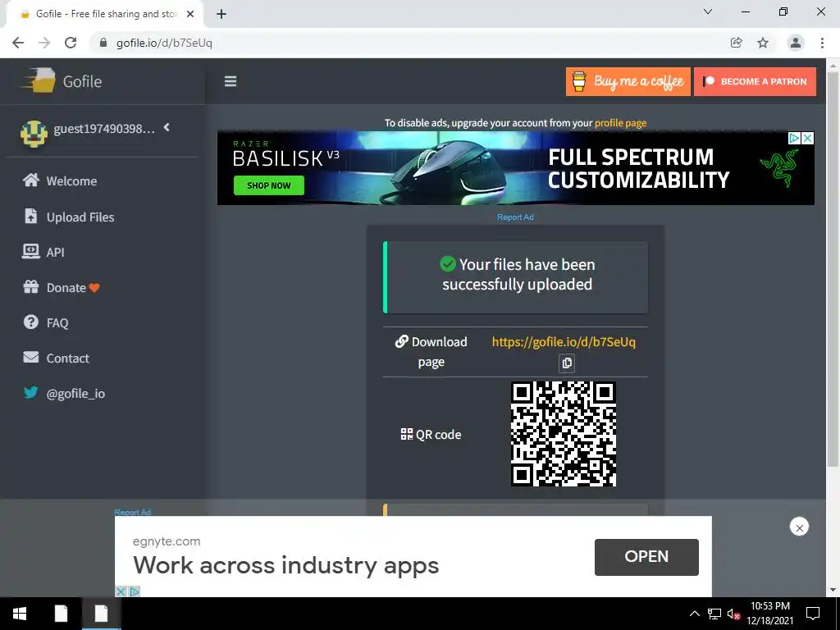This screenshot has height=630, width=840.
Task: Click muted volume tray icon
Action: [x=734, y=614]
